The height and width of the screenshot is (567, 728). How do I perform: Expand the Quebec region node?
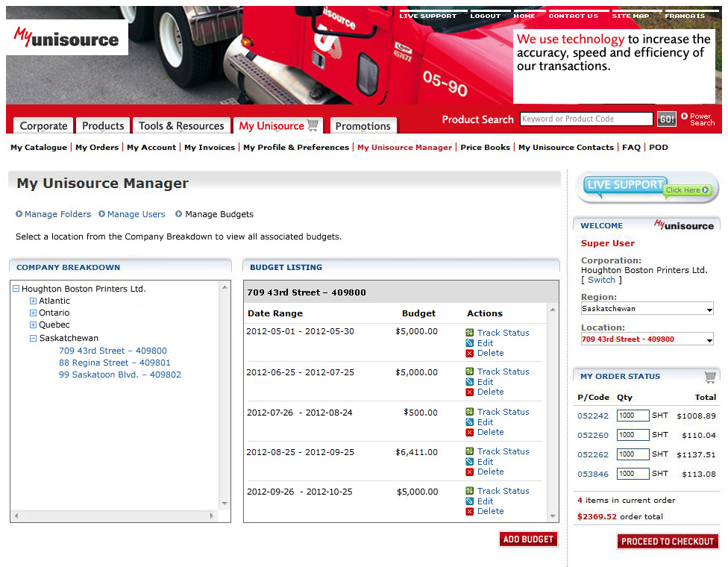33,325
